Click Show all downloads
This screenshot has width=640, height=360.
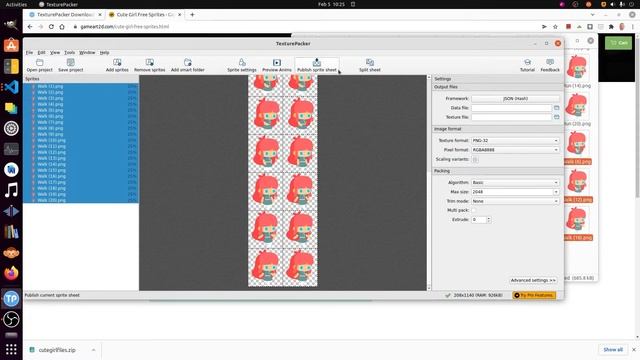coord(613,350)
